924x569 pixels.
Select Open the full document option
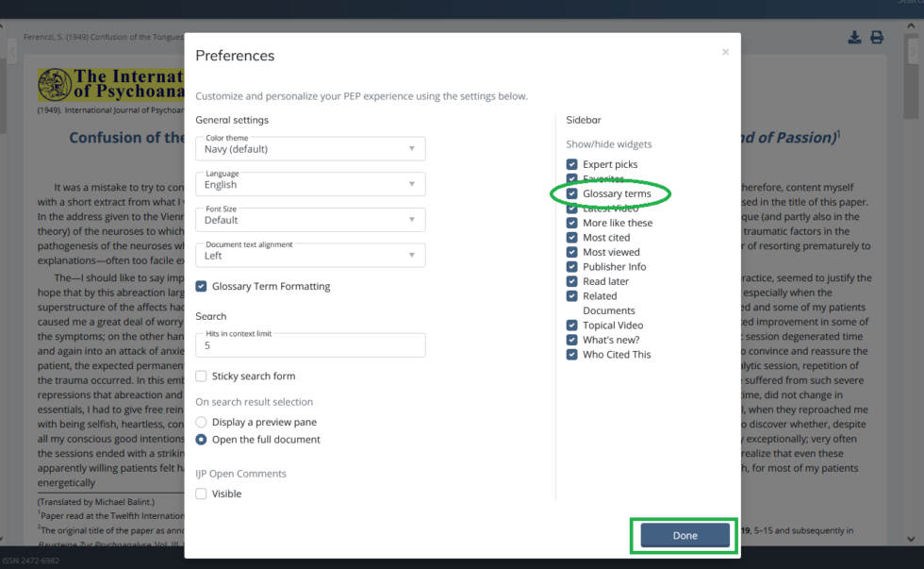(202, 440)
